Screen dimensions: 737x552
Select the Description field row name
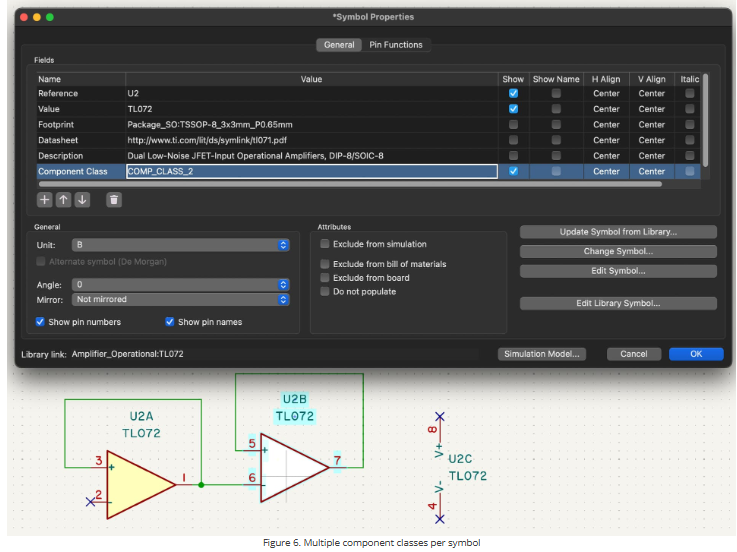[x=61, y=156]
